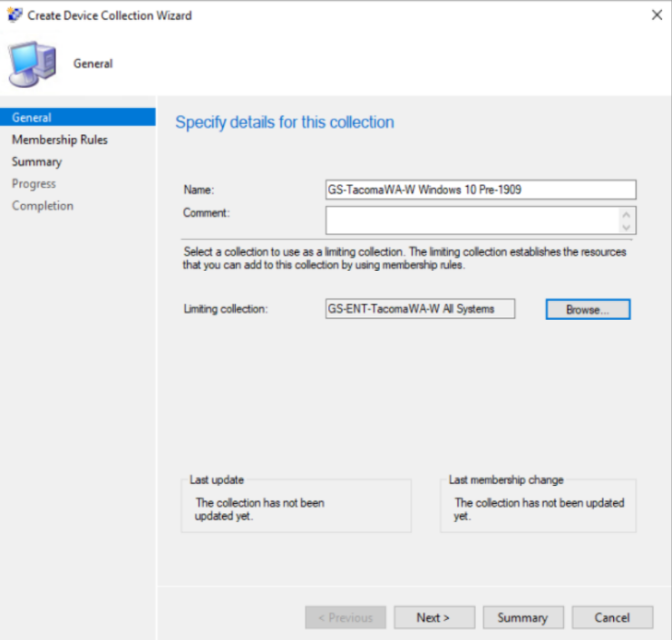Viewport: 672px width, 640px height.
Task: Click the status text under Last membership change
Action: click(x=540, y=509)
